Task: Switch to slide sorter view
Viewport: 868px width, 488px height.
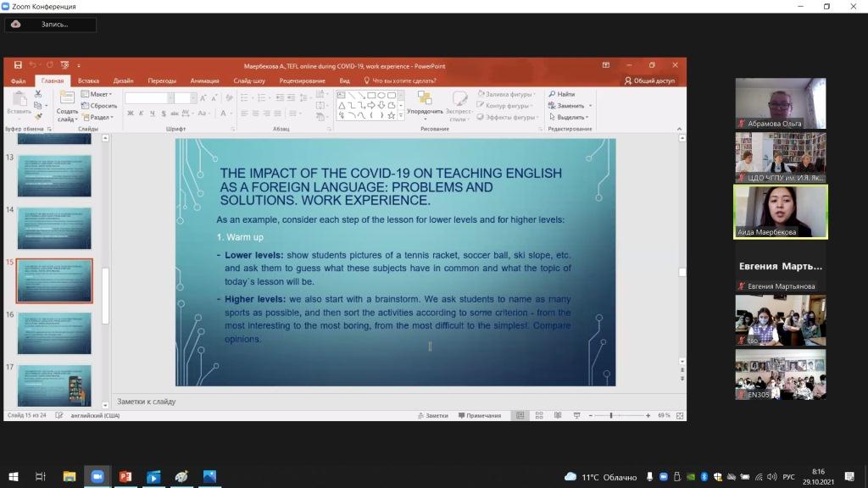Action: point(538,415)
